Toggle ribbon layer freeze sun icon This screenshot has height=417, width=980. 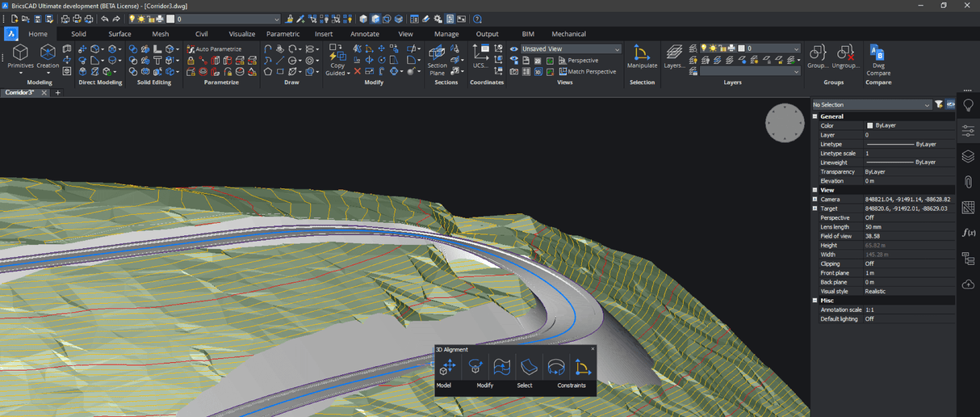click(713, 48)
